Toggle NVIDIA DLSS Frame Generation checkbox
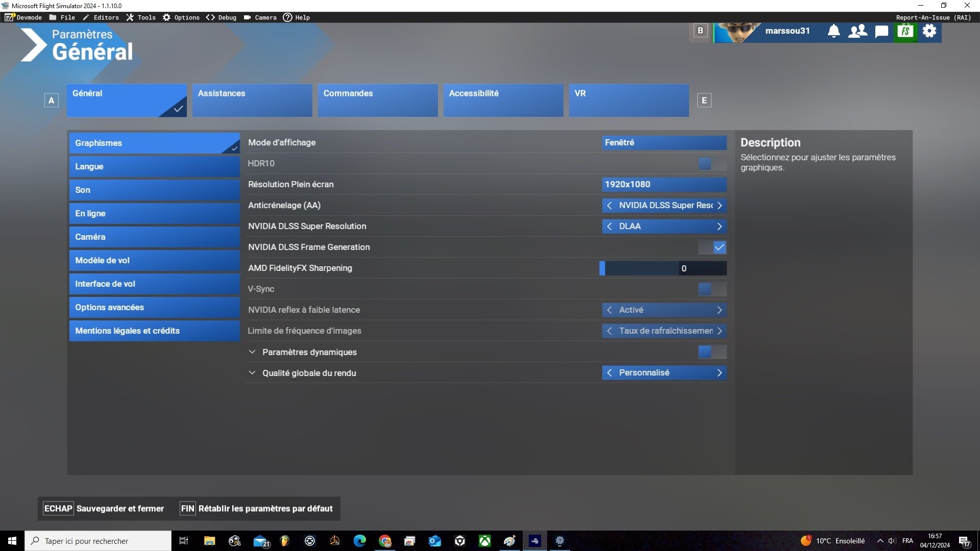Image resolution: width=980 pixels, height=551 pixels. 712,247
